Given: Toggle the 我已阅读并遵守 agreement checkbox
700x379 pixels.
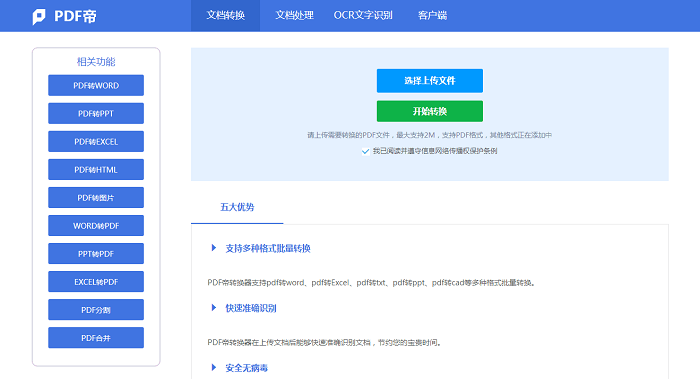Looking at the screenshot, I should click(x=365, y=151).
